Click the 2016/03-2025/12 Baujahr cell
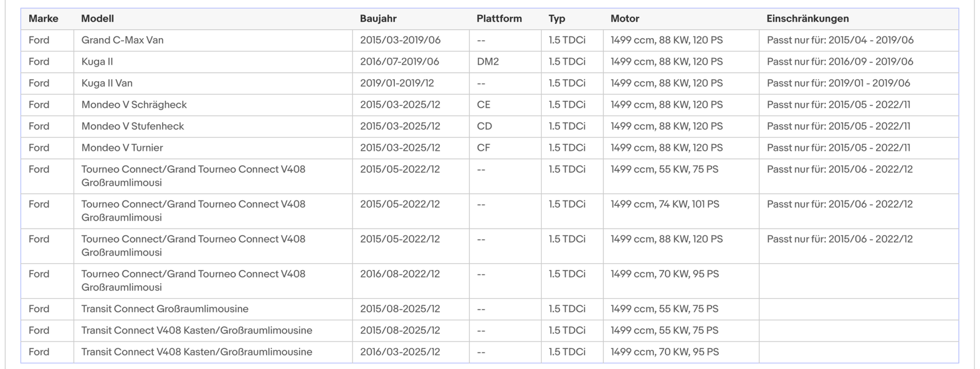This screenshot has width=980, height=369. (x=410, y=352)
